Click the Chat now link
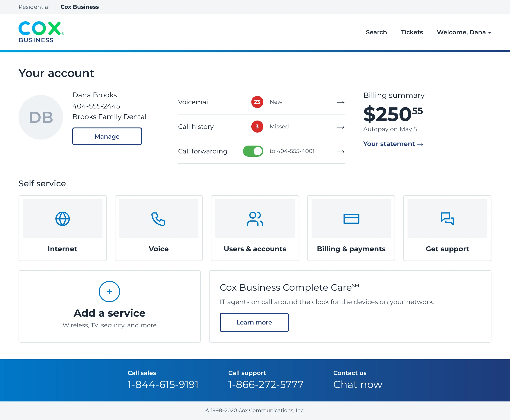The width and height of the screenshot is (510, 420). 358,385
